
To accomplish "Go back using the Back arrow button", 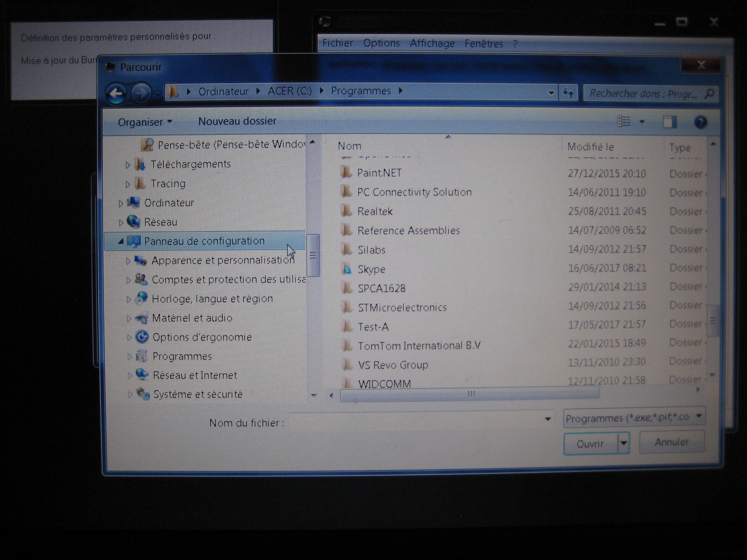I will 116,94.
